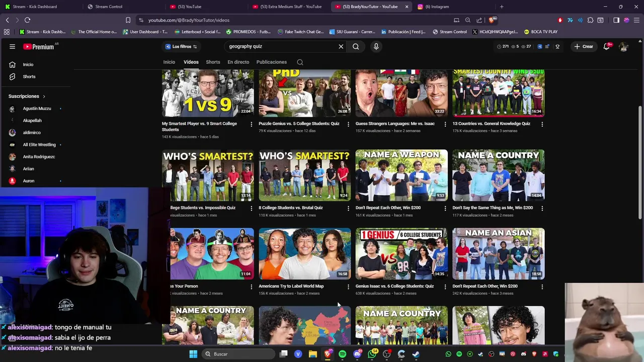Switch to the Stream Control browser tab
This screenshot has width=644, height=362.
click(x=109, y=7)
